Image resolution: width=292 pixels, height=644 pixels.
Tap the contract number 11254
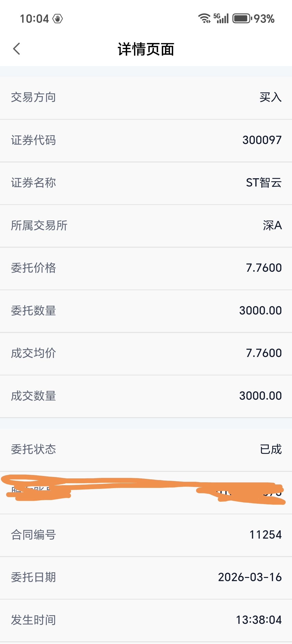[265, 535]
